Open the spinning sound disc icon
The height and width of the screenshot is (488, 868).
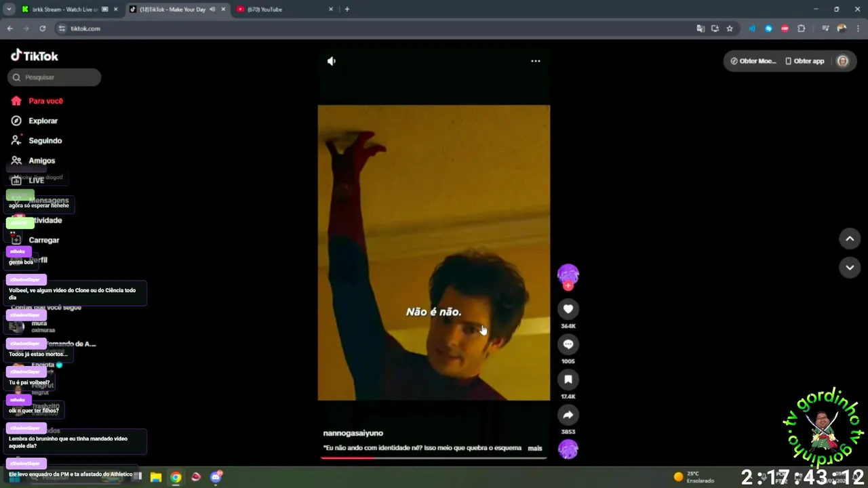(x=568, y=449)
